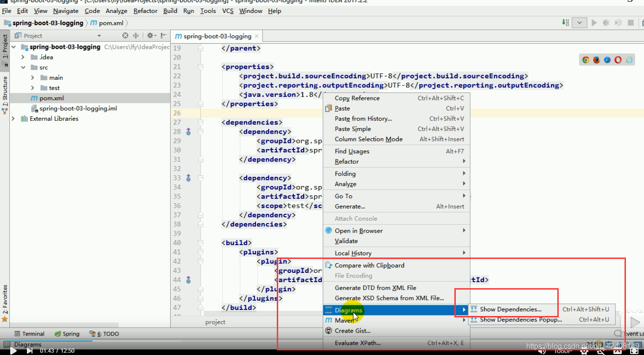This screenshot has height=355, width=644.
Task: Toggle fold marker at line 21 properties
Action: (201, 67)
